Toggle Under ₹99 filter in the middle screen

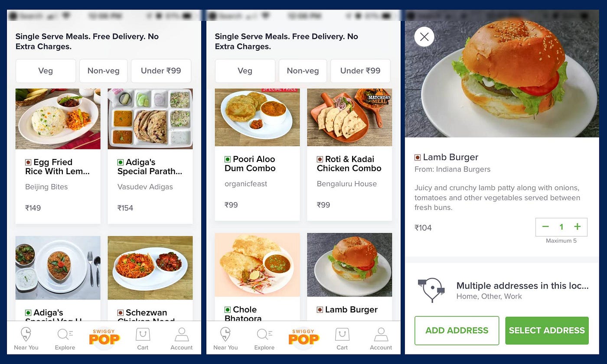tap(360, 71)
